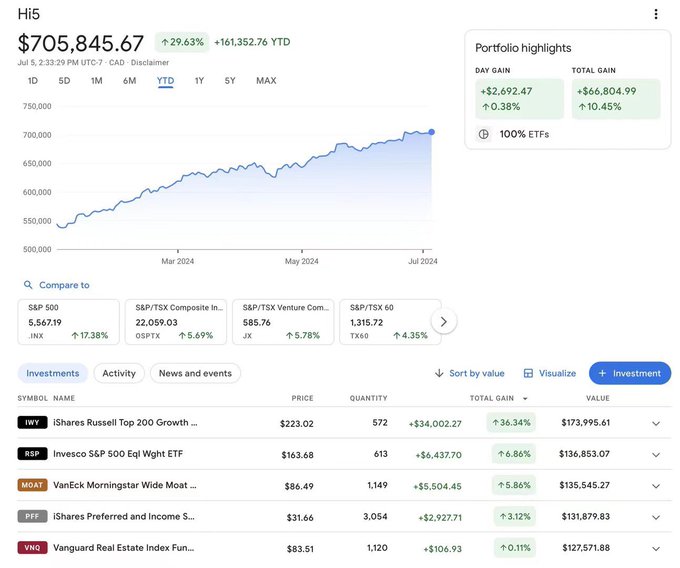Click the IWY ticker badge

pyautogui.click(x=32, y=422)
